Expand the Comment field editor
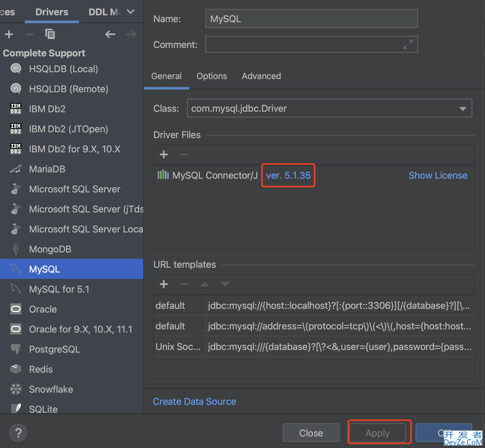 (x=408, y=44)
